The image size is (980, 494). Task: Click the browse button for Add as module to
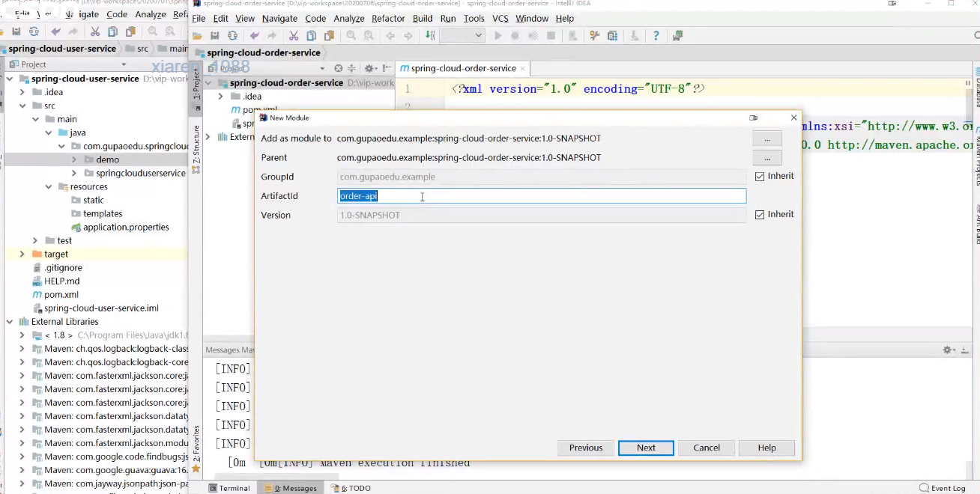(767, 139)
